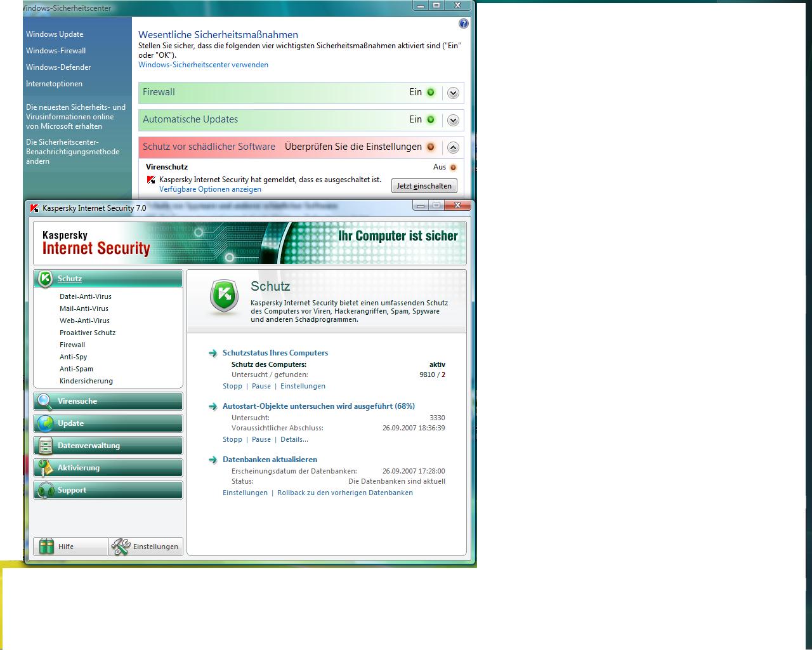Click the Kaspersky shield icon beside Schutz tab
The image size is (812, 650).
tap(45, 279)
